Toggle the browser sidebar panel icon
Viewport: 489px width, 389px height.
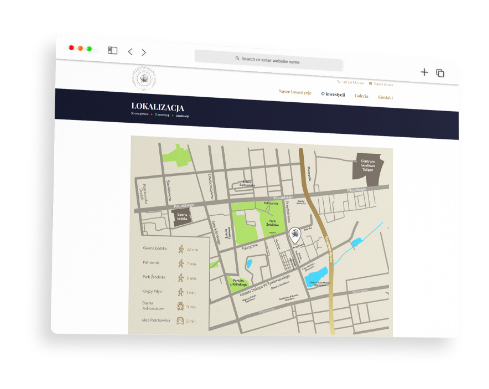point(112,50)
